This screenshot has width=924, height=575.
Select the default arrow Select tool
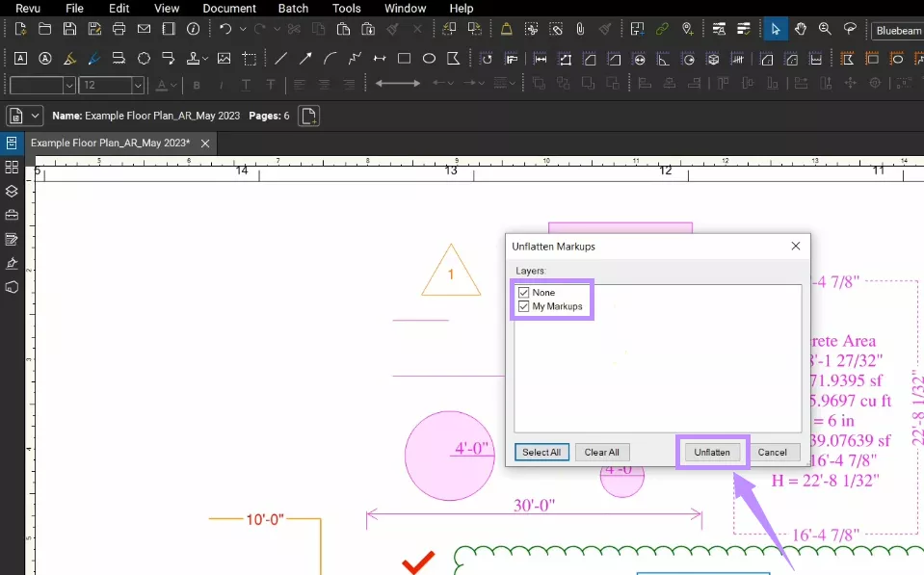tap(776, 29)
